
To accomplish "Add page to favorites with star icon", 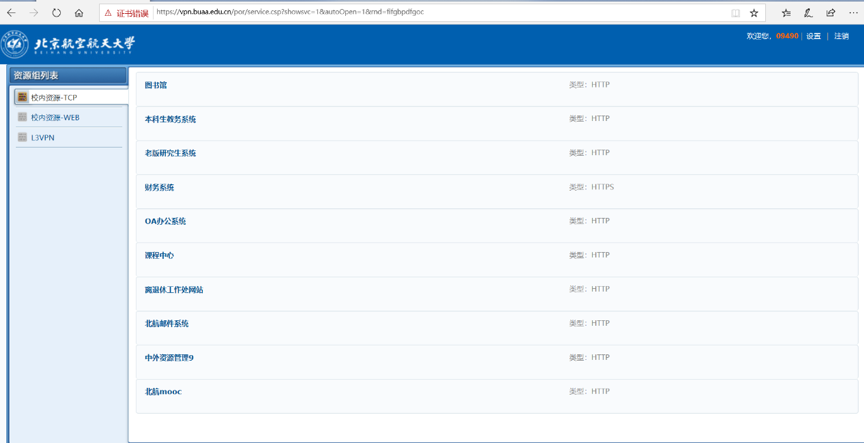I will point(754,13).
